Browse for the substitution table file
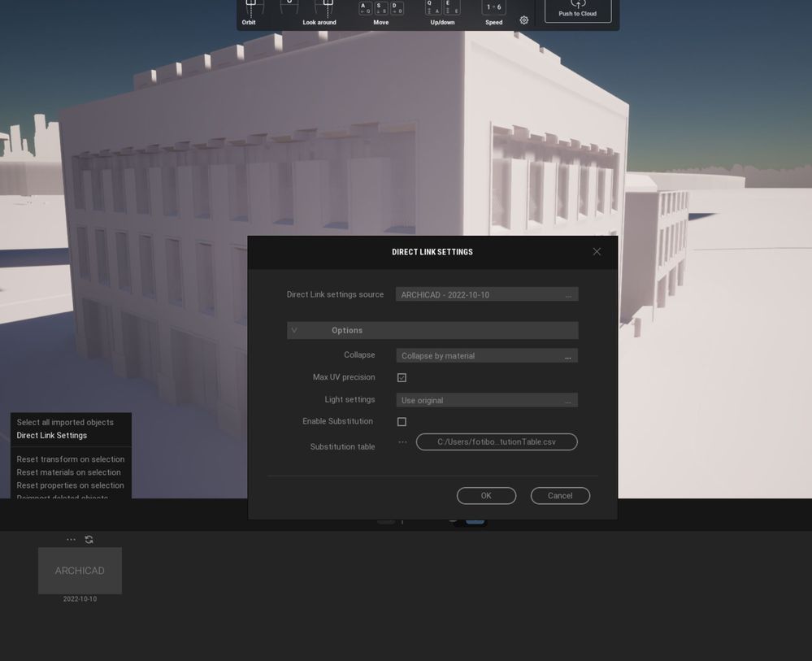The image size is (812, 661). coord(402,441)
